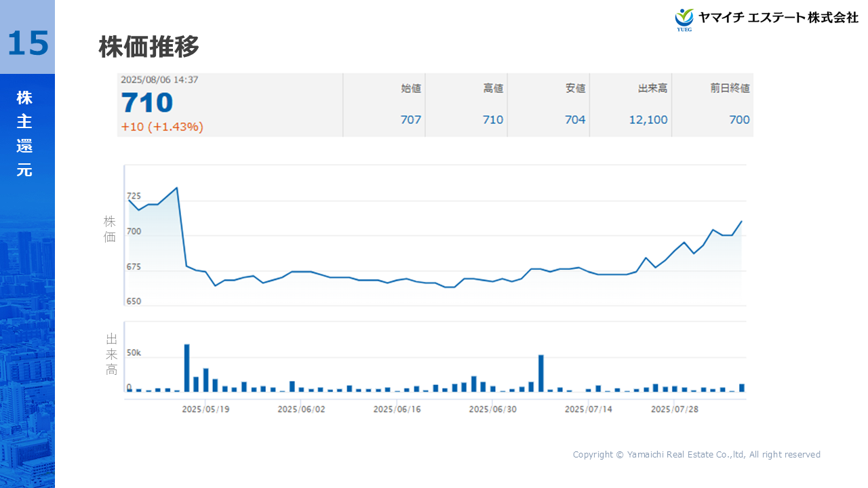Click the large volume spike bar in early July

pos(541,373)
